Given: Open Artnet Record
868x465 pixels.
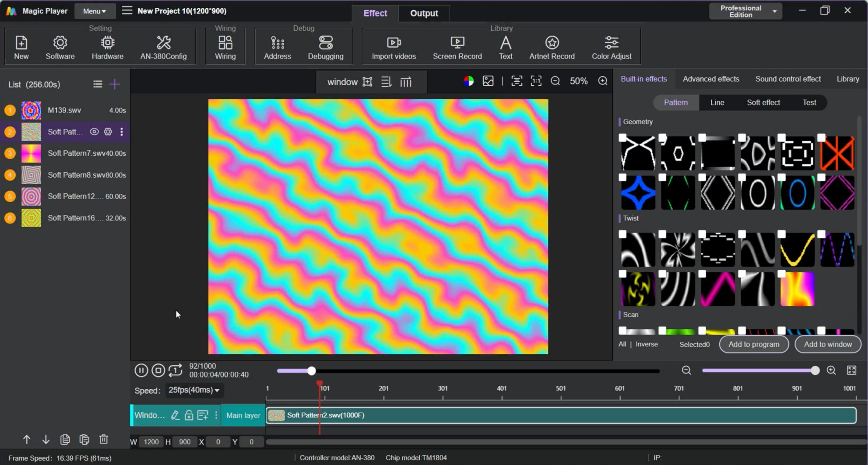Looking at the screenshot, I should pyautogui.click(x=552, y=47).
